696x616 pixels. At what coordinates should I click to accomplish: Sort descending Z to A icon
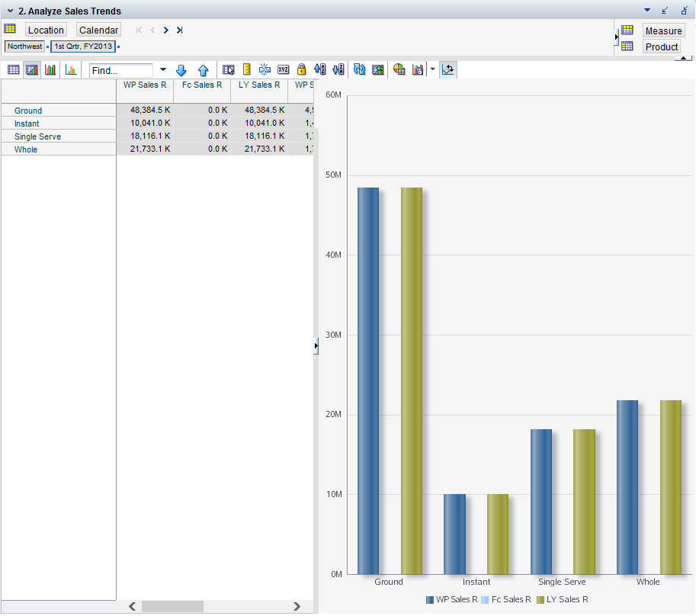(x=338, y=69)
